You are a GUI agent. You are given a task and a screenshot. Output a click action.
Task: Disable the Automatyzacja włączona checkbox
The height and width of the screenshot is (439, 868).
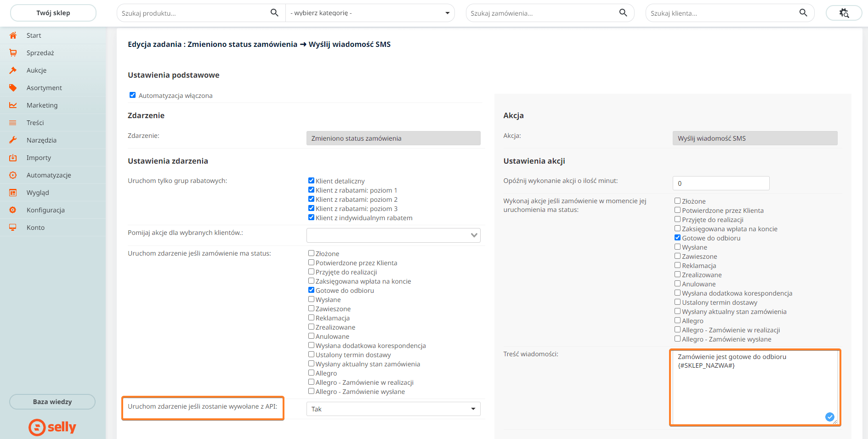coord(132,95)
